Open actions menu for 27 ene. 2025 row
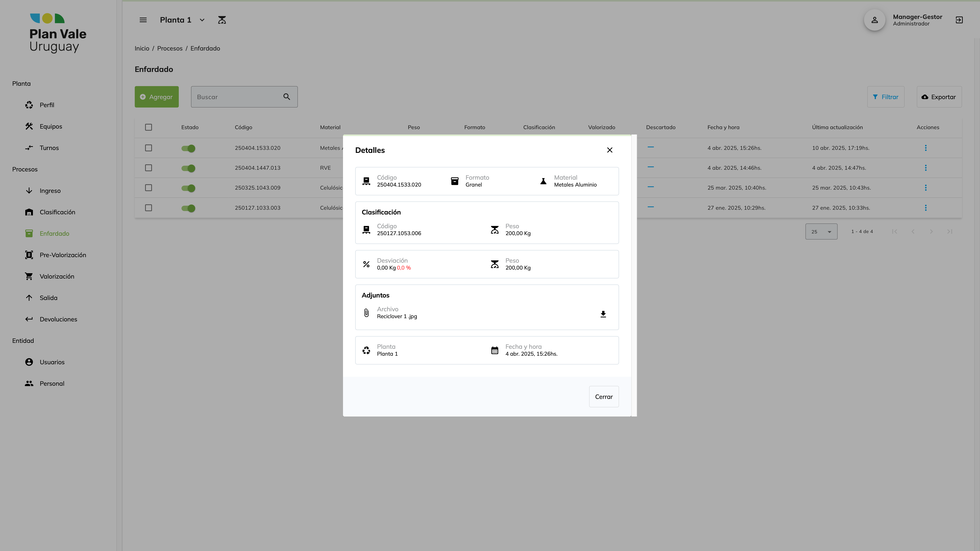This screenshot has width=980, height=551. point(926,208)
